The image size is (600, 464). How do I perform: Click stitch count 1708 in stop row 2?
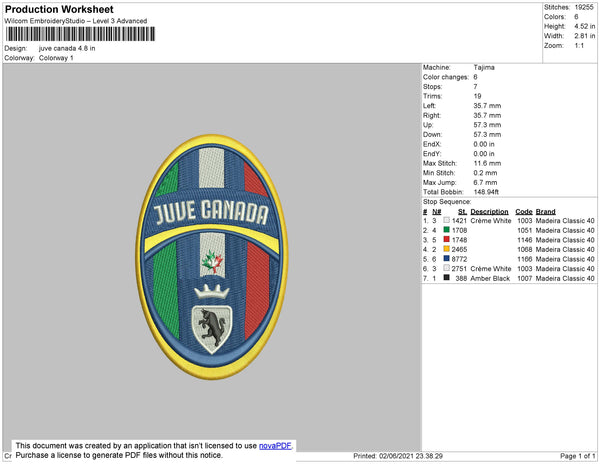click(459, 230)
